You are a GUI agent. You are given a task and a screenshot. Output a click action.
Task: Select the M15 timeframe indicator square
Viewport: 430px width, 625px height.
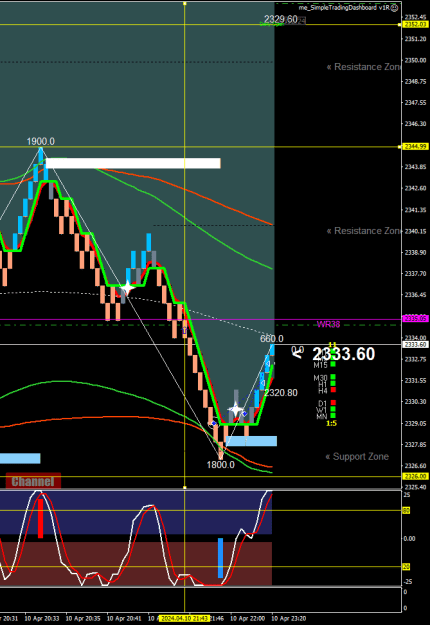tap(333, 364)
